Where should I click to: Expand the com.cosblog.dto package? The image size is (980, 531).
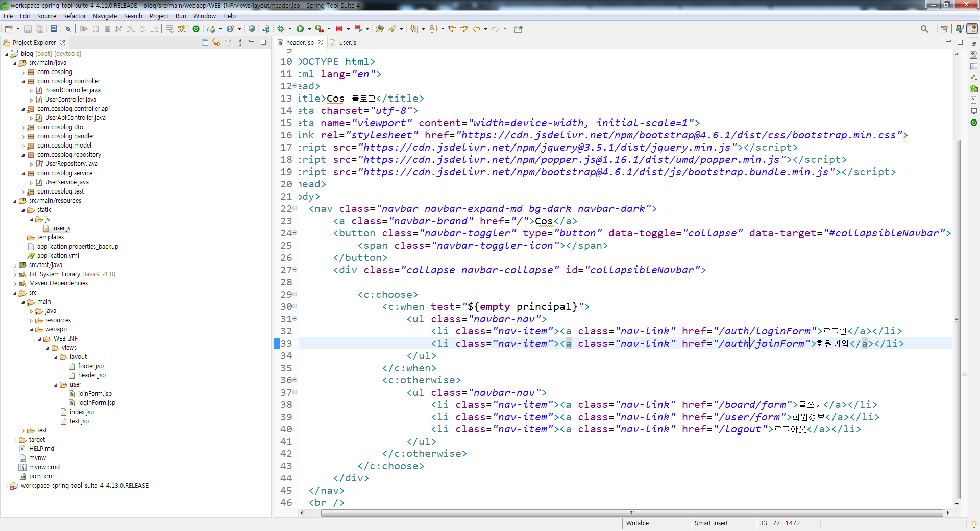(23, 127)
